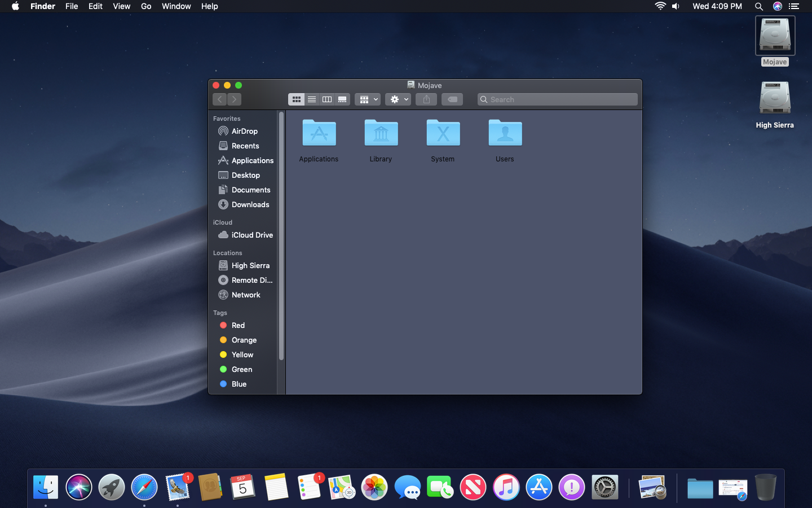Image resolution: width=812 pixels, height=508 pixels.
Task: Open the Edit menu
Action: (x=95, y=6)
